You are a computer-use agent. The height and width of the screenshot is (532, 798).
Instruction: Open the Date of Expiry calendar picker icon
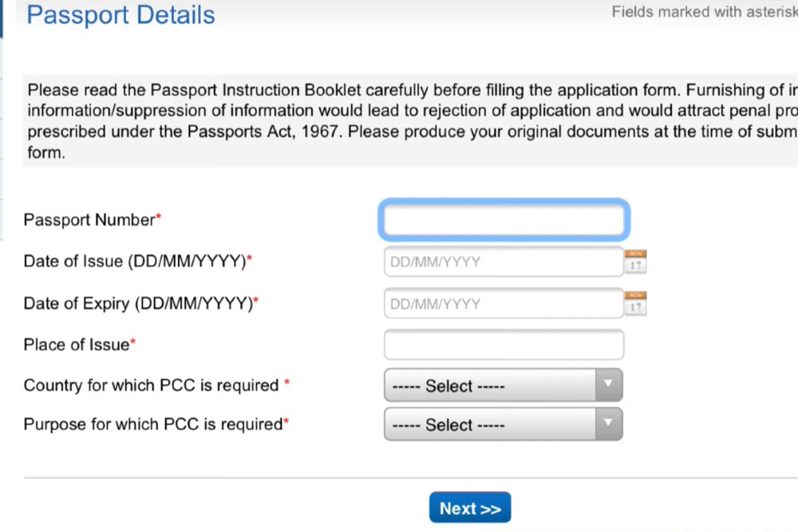tap(635, 304)
